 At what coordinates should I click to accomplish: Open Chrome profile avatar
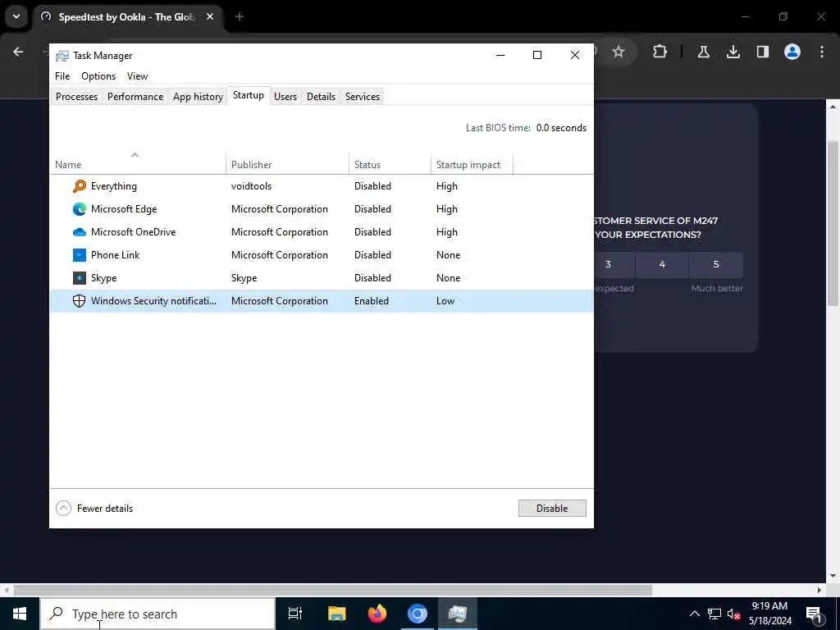[792, 52]
